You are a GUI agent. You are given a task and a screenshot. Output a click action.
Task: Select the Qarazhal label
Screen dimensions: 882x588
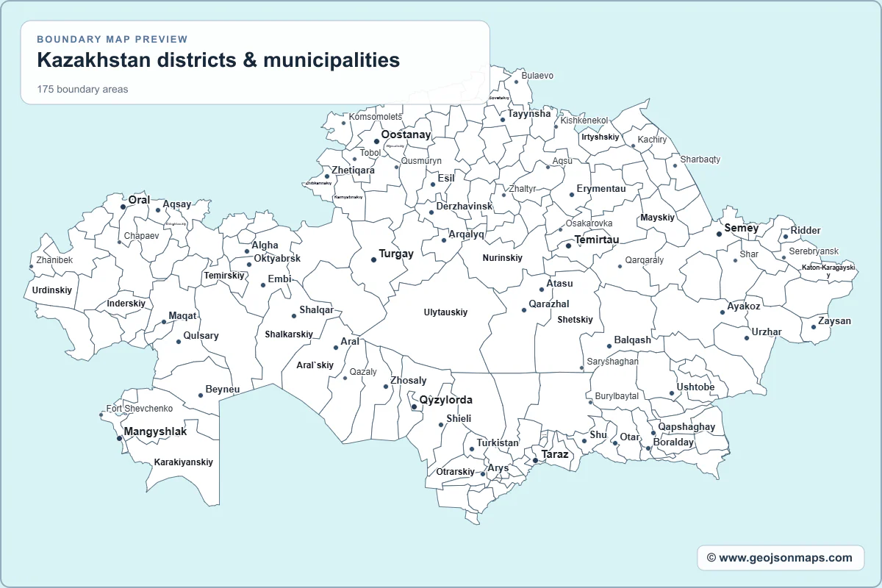pyautogui.click(x=549, y=304)
